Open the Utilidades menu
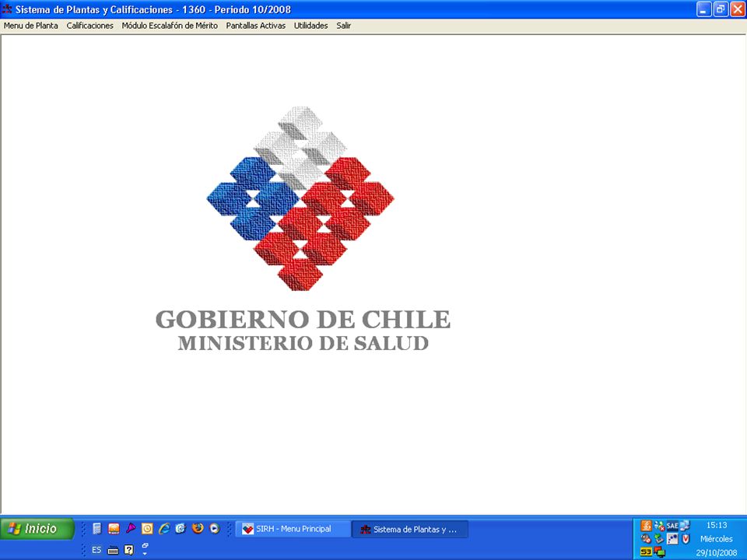Viewport: 747px width, 560px height. 310,26
